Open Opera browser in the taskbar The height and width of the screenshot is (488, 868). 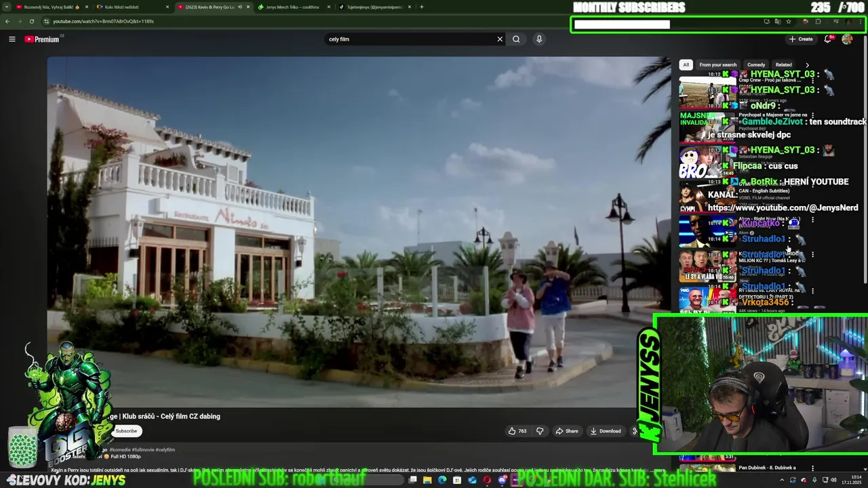[x=487, y=480]
